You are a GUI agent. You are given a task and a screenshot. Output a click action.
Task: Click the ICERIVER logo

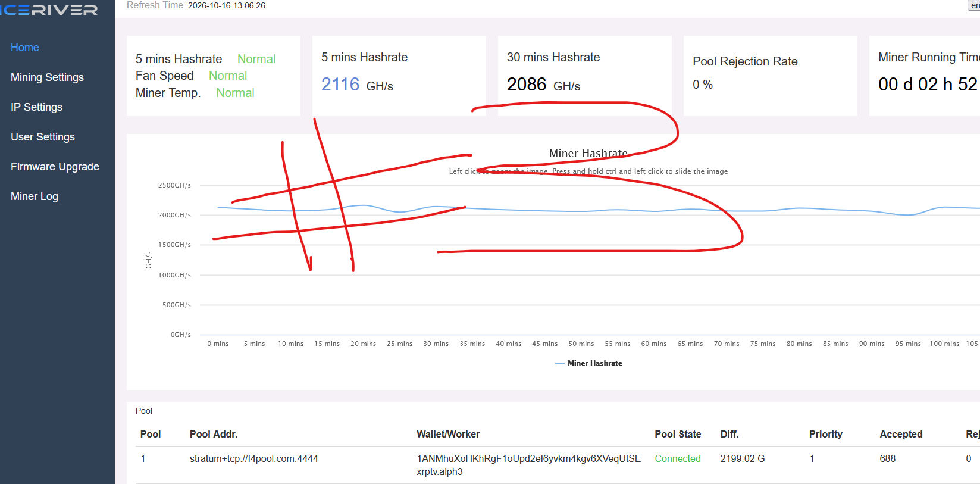pos(49,10)
